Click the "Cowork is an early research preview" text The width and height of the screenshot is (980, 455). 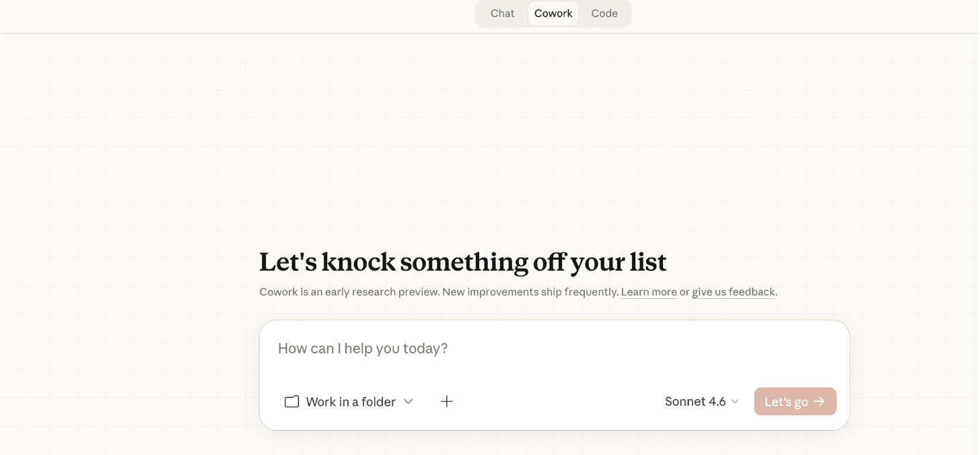pos(349,292)
